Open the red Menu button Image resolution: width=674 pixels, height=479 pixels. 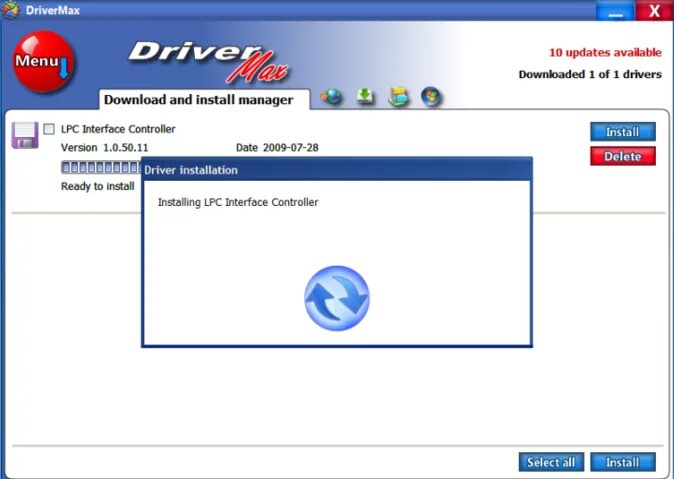(x=43, y=61)
